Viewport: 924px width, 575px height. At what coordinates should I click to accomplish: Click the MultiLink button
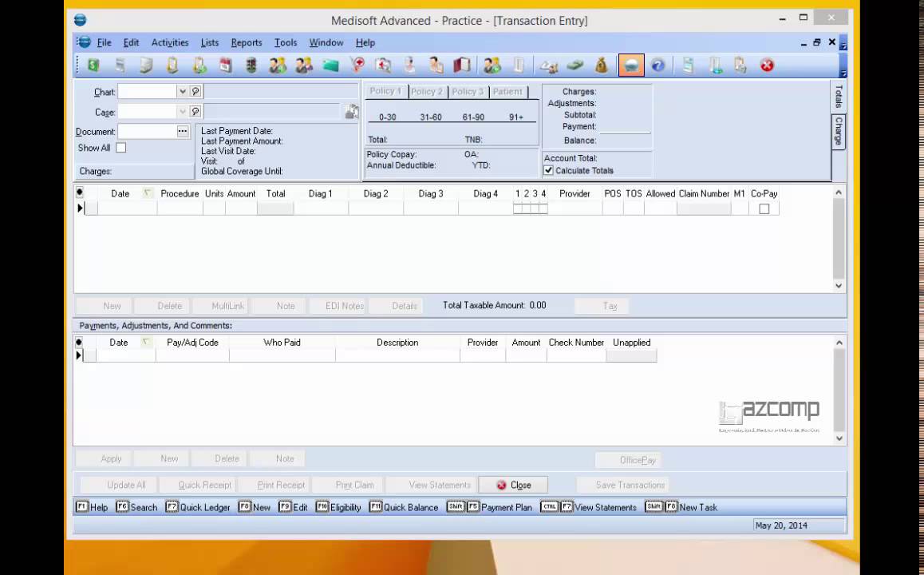(220, 306)
